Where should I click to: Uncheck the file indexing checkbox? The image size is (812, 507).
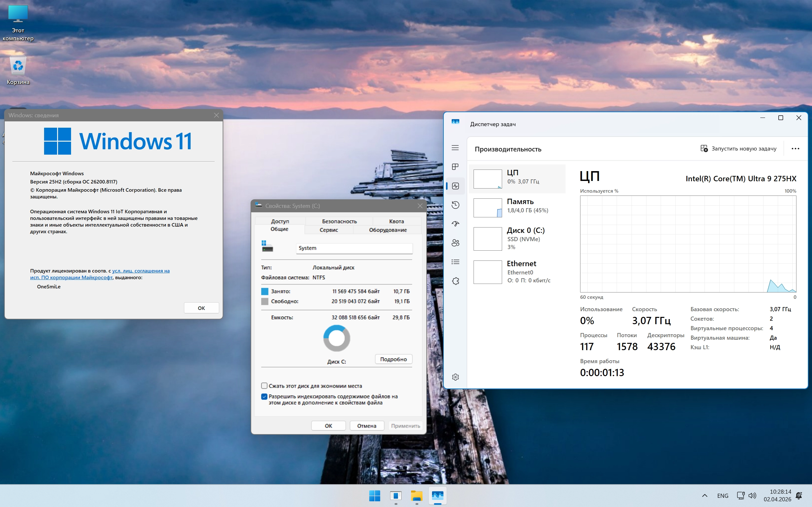pos(265,396)
